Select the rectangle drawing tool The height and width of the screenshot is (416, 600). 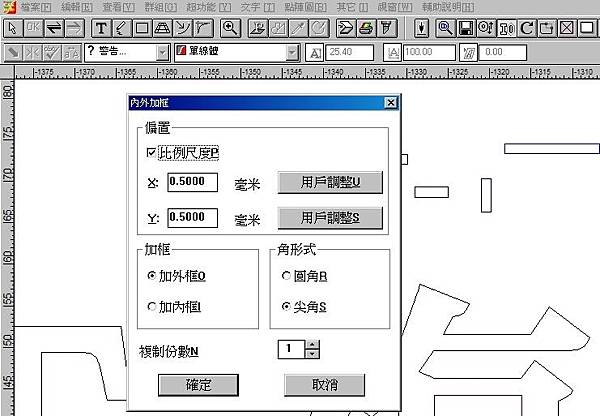142,28
